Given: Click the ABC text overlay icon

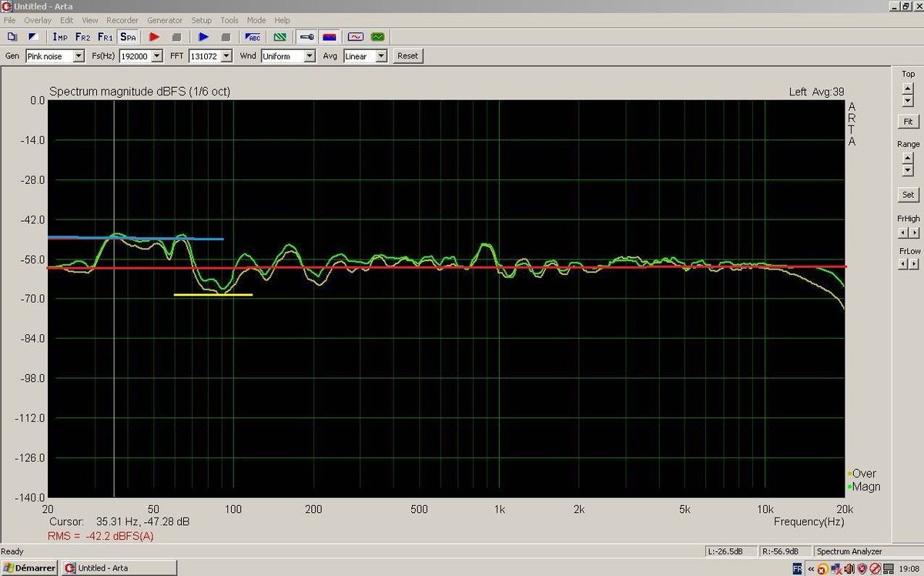Looking at the screenshot, I should (x=253, y=36).
